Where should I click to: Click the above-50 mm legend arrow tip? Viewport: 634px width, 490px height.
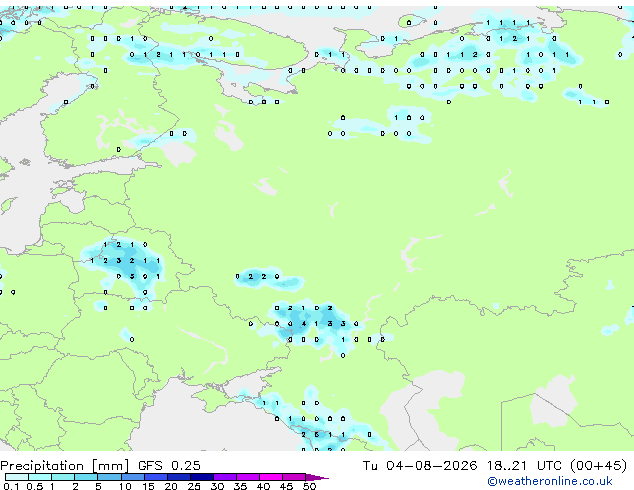coord(317,477)
